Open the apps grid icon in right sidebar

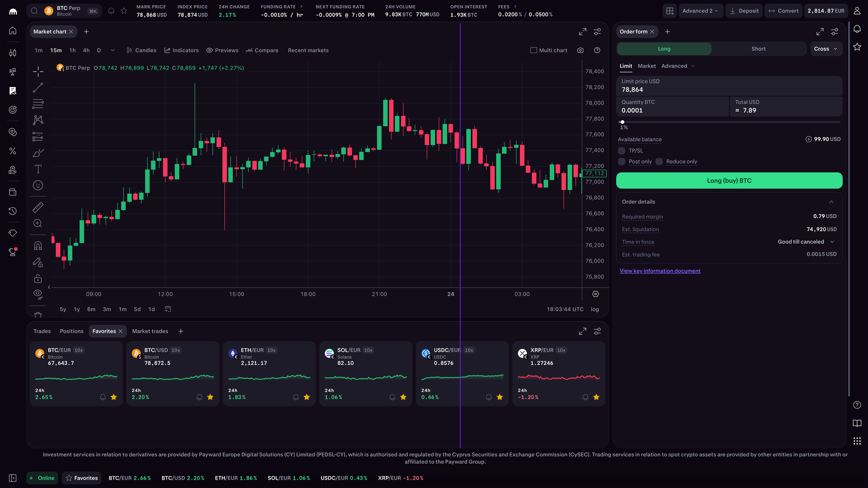857,441
